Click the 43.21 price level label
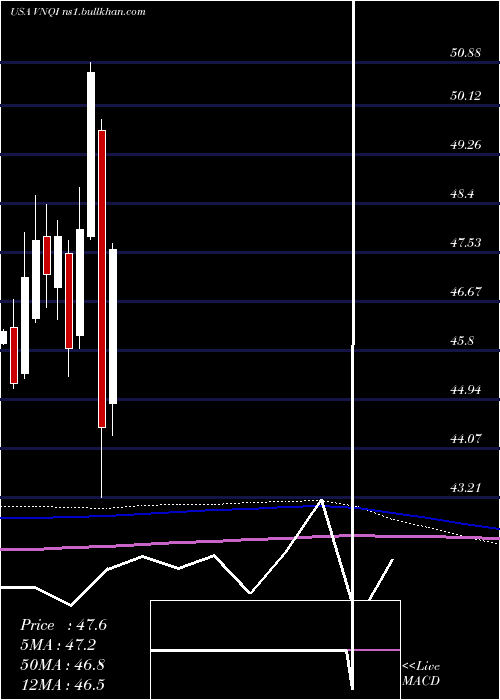 click(x=466, y=488)
